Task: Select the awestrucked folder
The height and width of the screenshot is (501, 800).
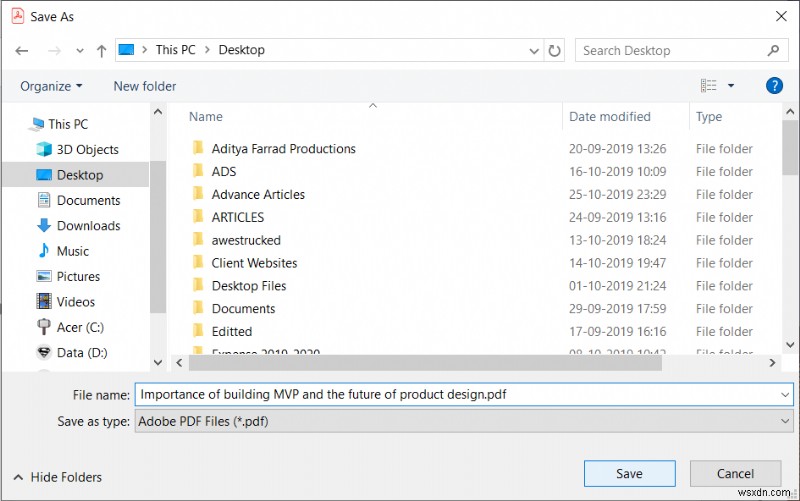Action: pos(246,240)
